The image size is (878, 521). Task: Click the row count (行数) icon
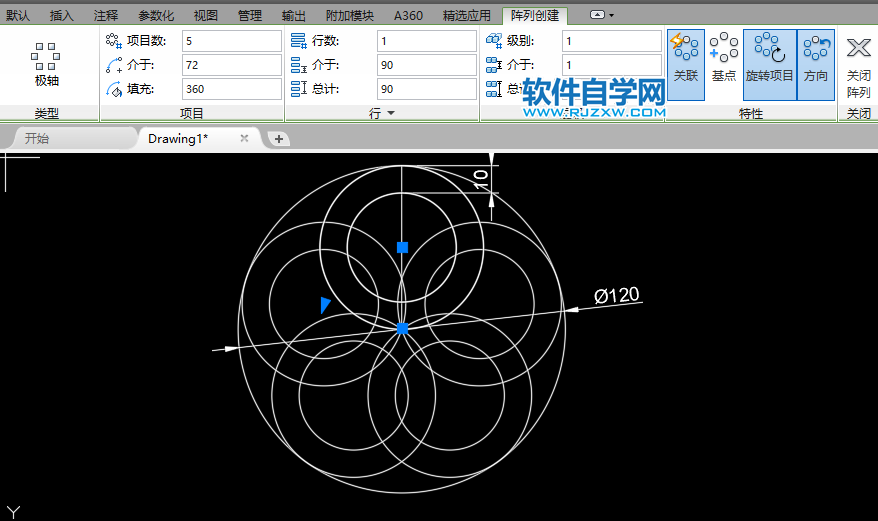tap(298, 41)
